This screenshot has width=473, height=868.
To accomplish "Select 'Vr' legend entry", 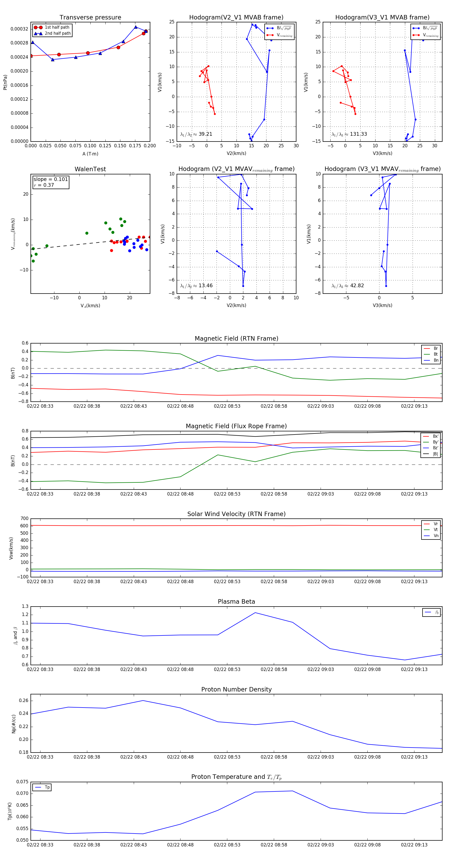I will point(431,524).
